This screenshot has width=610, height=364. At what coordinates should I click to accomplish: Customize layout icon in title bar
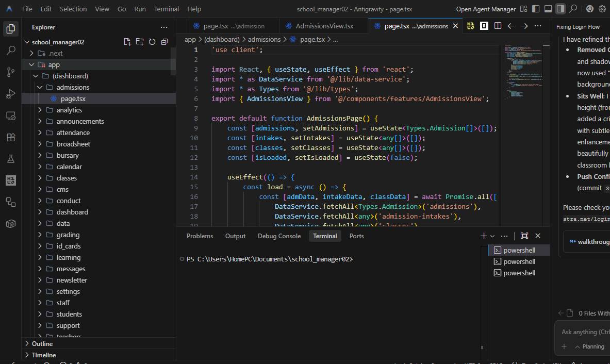pyautogui.click(x=524, y=9)
